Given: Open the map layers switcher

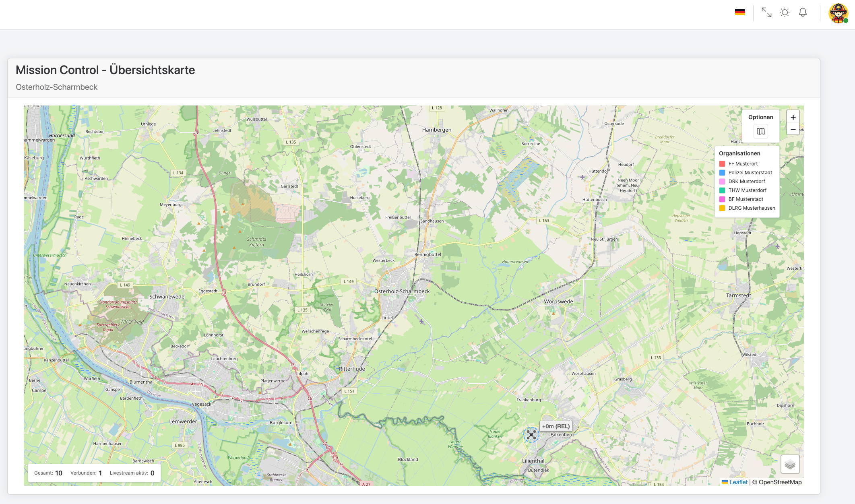Looking at the screenshot, I should coord(790,464).
